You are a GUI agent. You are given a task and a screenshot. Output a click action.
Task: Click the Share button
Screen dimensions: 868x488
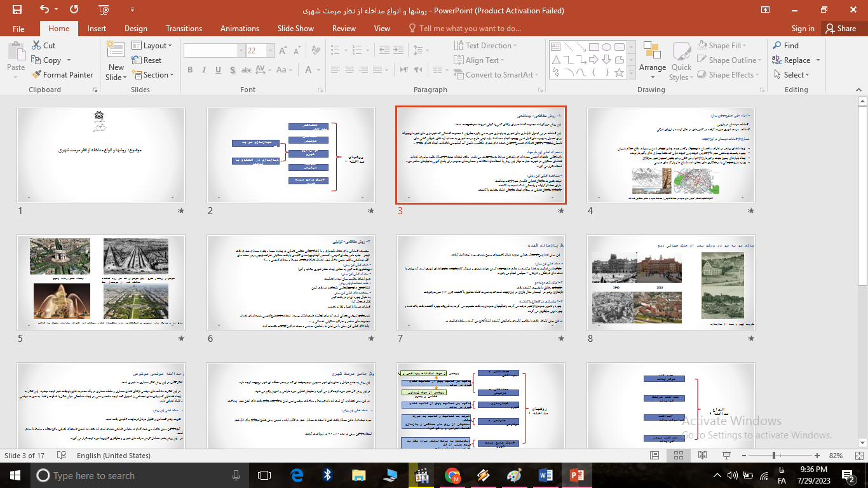(x=840, y=29)
